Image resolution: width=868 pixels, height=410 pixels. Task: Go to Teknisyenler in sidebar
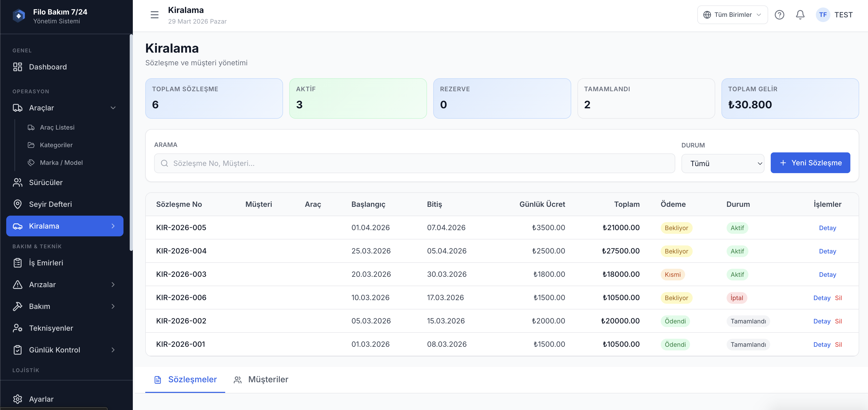click(51, 328)
